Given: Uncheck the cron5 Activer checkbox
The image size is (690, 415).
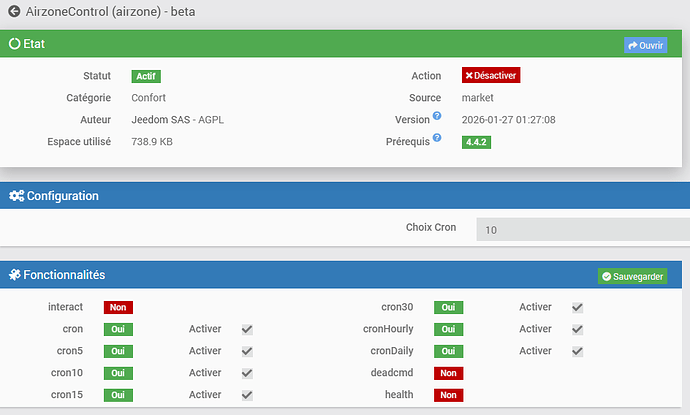Looking at the screenshot, I should click(x=247, y=351).
